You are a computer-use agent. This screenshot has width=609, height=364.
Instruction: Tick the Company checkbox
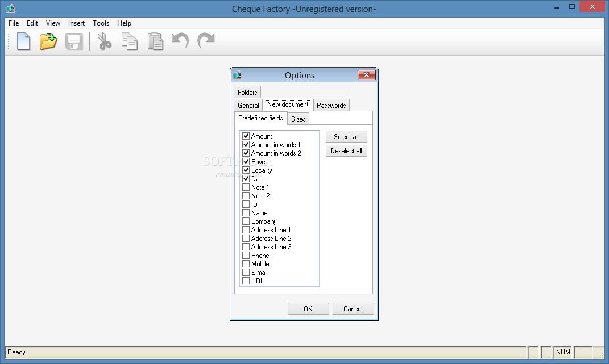click(246, 221)
